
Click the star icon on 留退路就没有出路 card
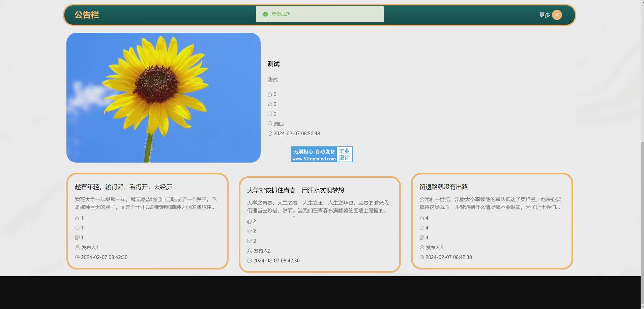(x=422, y=228)
